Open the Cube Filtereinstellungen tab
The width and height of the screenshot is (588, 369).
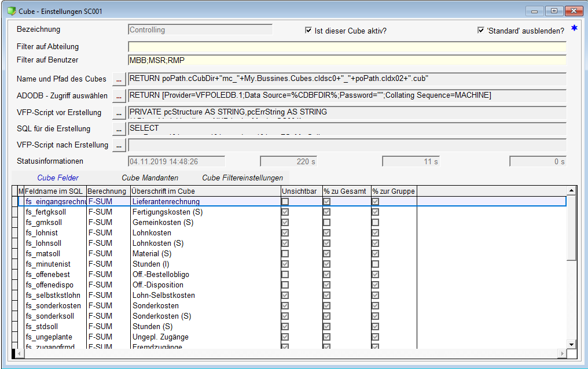[242, 178]
